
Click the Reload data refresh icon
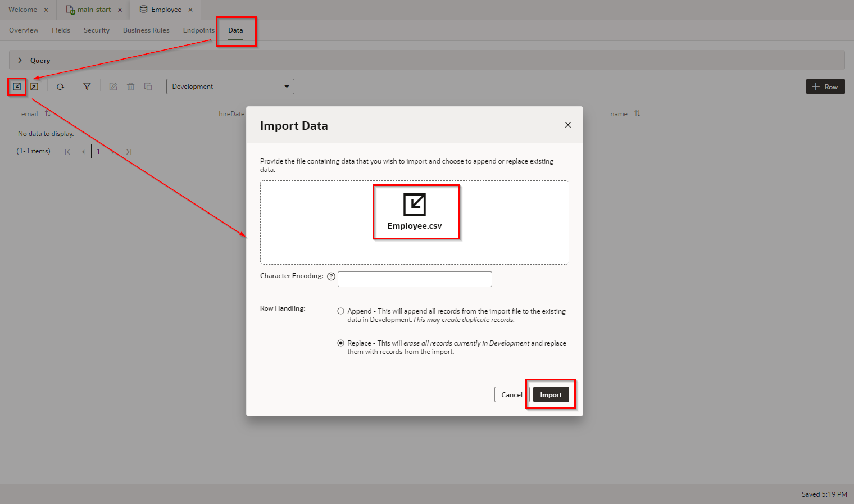[60, 87]
